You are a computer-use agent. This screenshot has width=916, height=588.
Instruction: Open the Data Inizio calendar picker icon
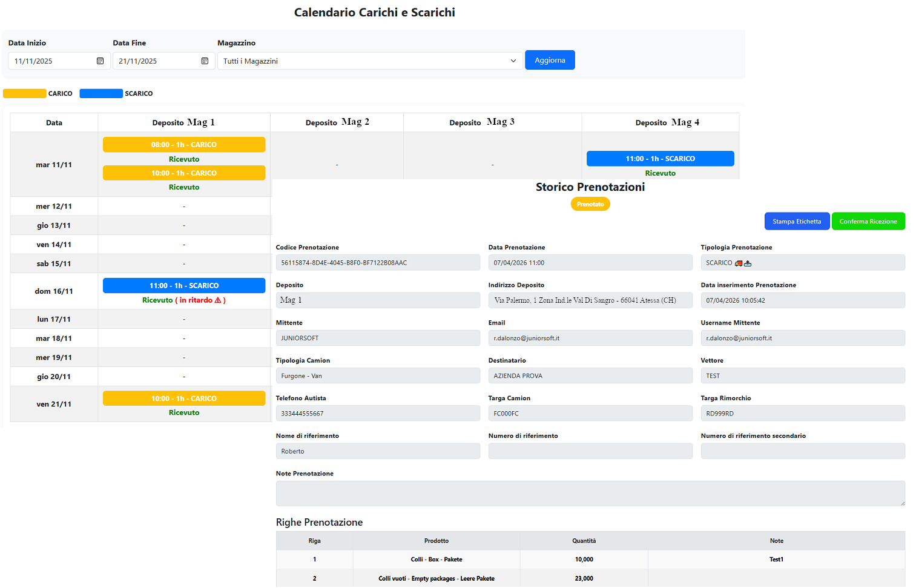[100, 61]
